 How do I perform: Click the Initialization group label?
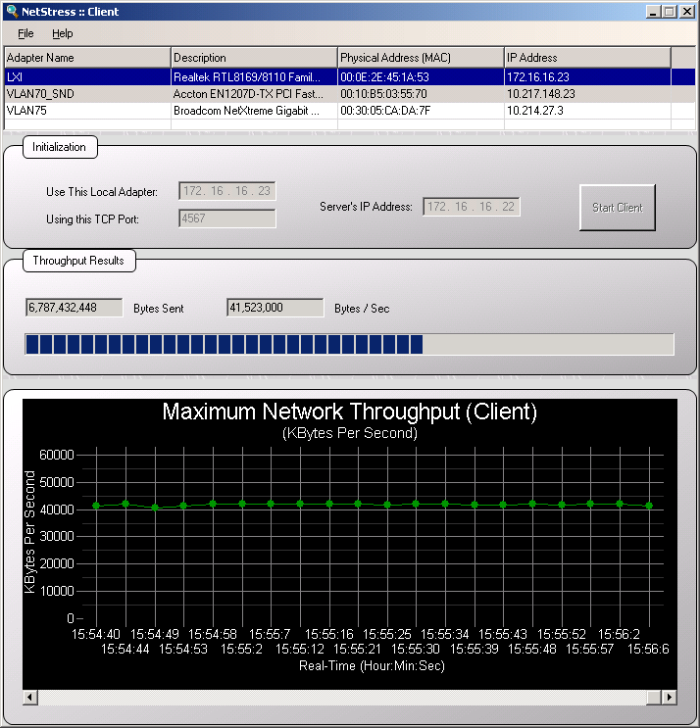point(59,147)
